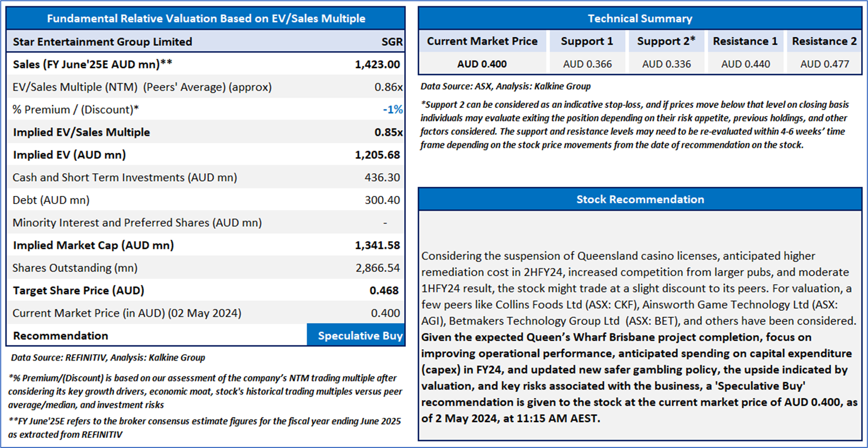The image size is (868, 448).
Task: Click the 'Support 2*' column header
Action: (666, 41)
